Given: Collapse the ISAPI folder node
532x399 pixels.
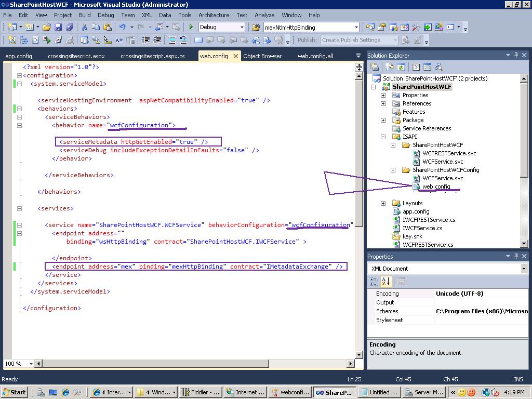Looking at the screenshot, I should click(x=383, y=137).
